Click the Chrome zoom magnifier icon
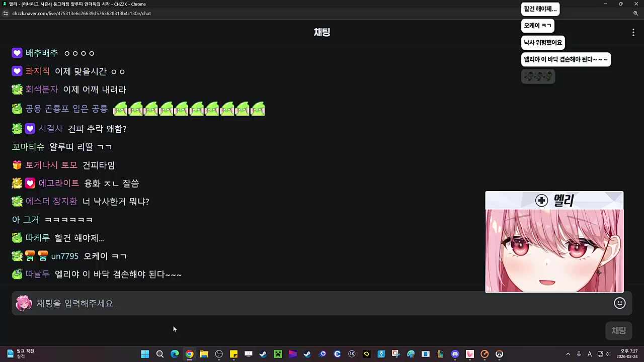The width and height of the screenshot is (644, 362). point(635,14)
